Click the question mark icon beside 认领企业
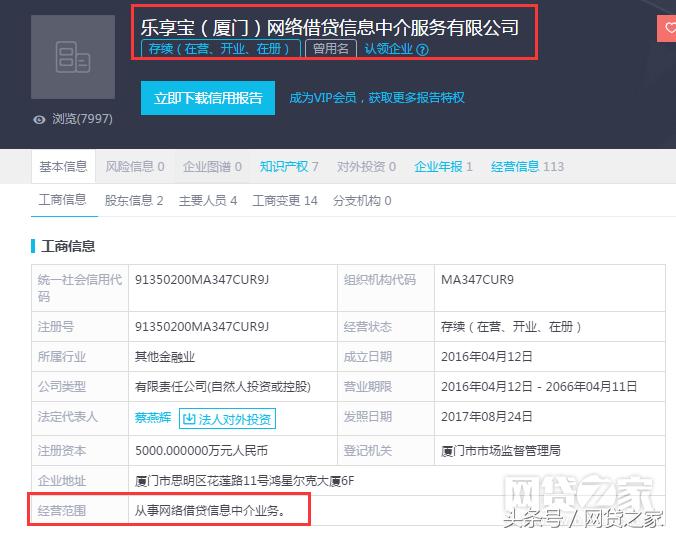The width and height of the screenshot is (676, 536). [422, 50]
